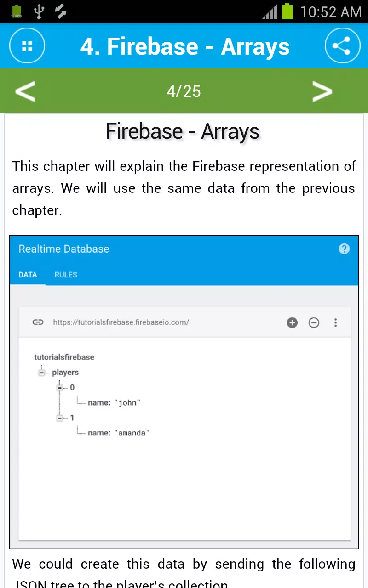This screenshot has height=588, width=368.
Task: Tap the battery icon in status bar
Action: tap(287, 11)
